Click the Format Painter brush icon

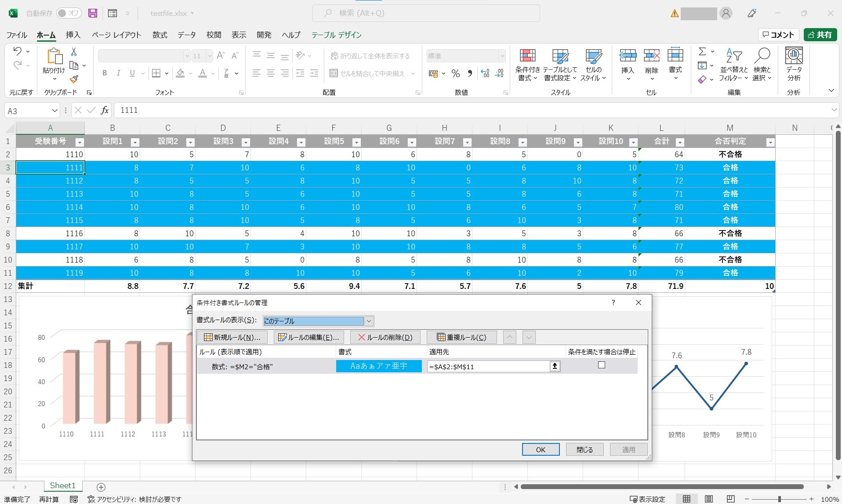pyautogui.click(x=74, y=79)
